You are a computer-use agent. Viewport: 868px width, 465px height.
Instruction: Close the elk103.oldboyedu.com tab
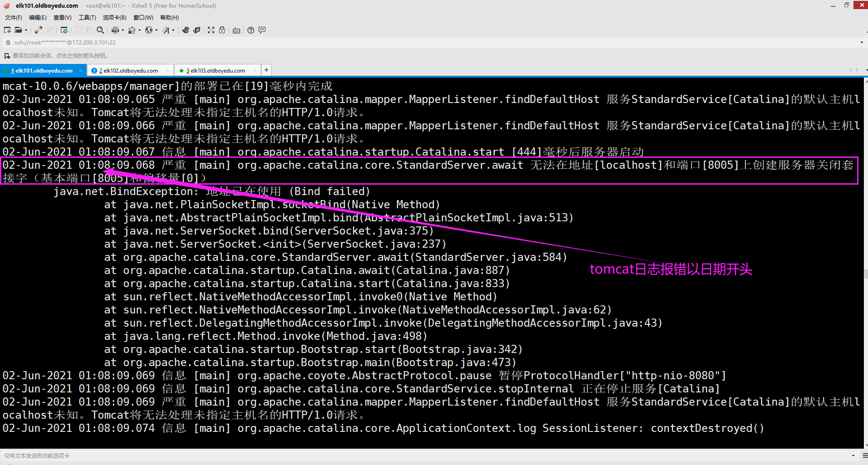coord(255,71)
